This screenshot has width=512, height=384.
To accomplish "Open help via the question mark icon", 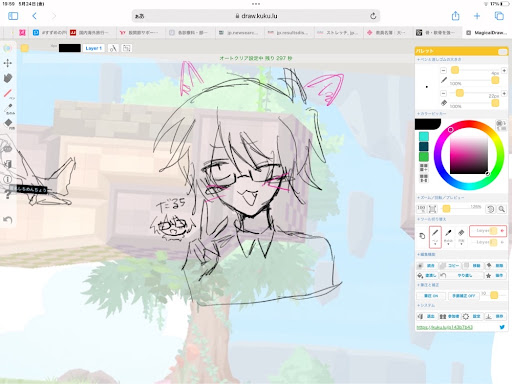I will [7, 195].
